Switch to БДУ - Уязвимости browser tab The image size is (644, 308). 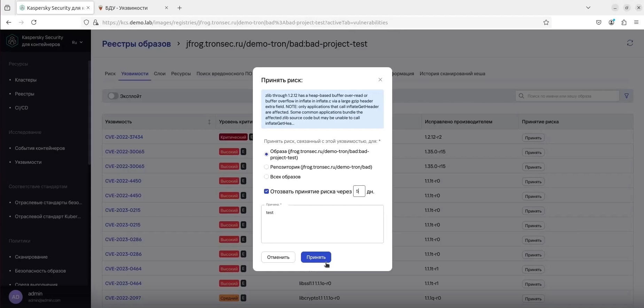pyautogui.click(x=133, y=8)
